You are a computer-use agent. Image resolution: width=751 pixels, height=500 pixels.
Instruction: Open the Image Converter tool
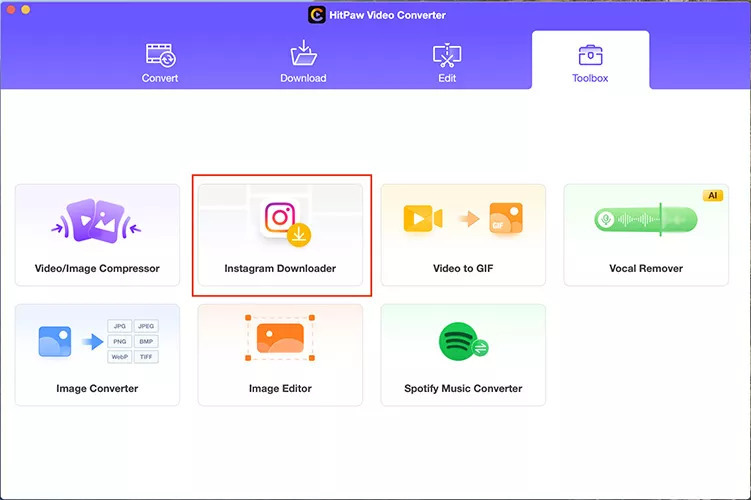coord(97,355)
